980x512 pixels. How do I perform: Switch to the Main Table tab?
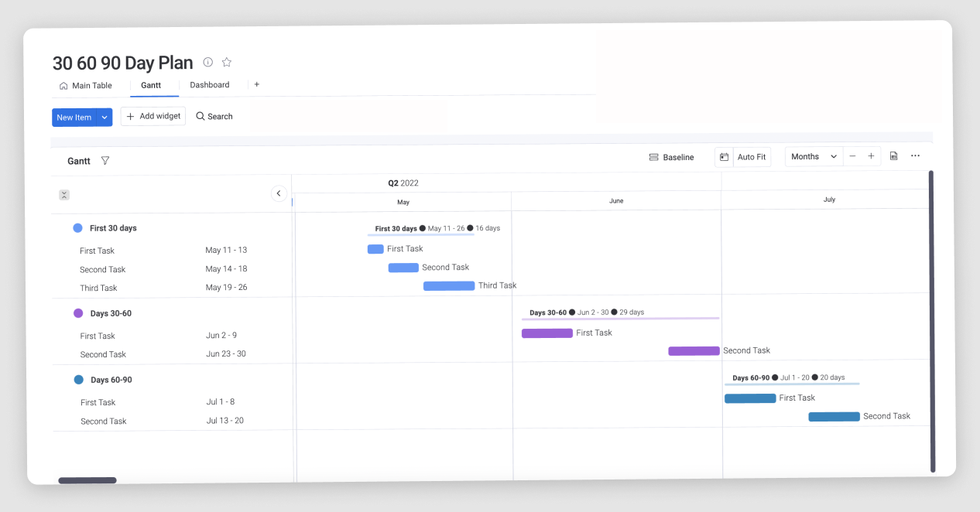tap(85, 86)
